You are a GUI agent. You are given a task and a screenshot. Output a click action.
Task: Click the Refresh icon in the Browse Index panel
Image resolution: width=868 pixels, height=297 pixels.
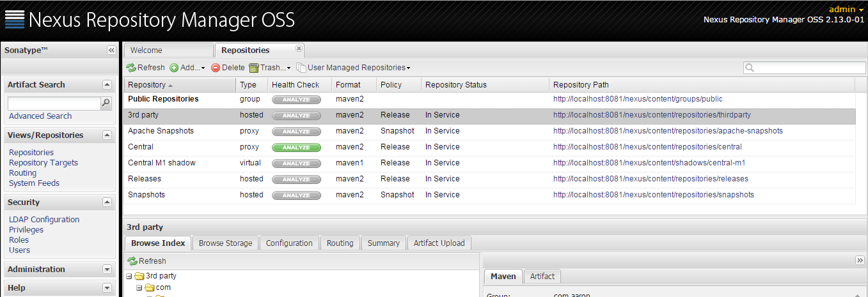tap(132, 261)
